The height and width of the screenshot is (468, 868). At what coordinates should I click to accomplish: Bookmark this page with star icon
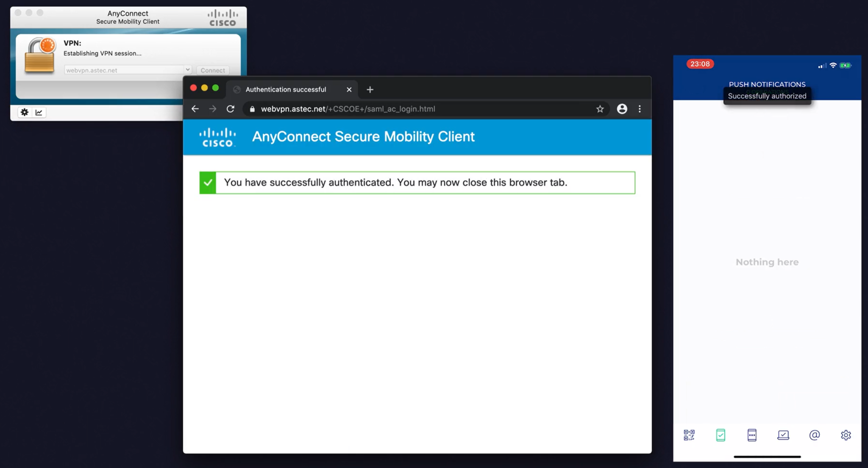pyautogui.click(x=600, y=109)
